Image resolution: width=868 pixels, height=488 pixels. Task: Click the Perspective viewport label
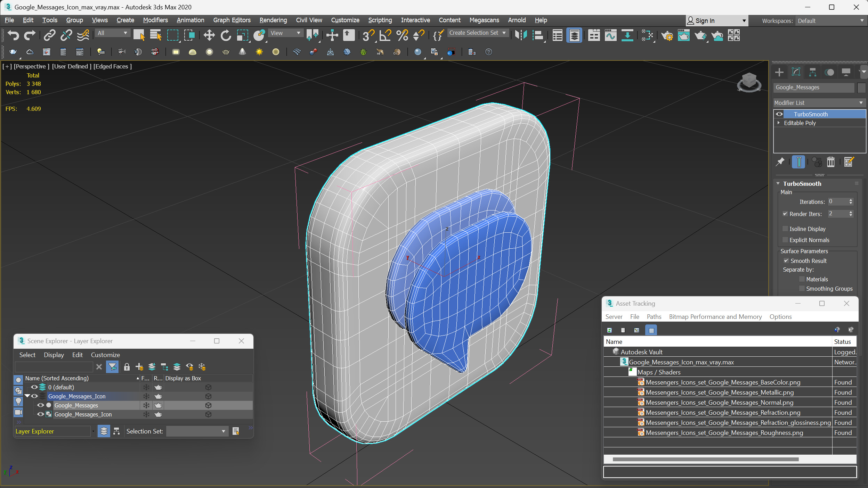point(31,66)
